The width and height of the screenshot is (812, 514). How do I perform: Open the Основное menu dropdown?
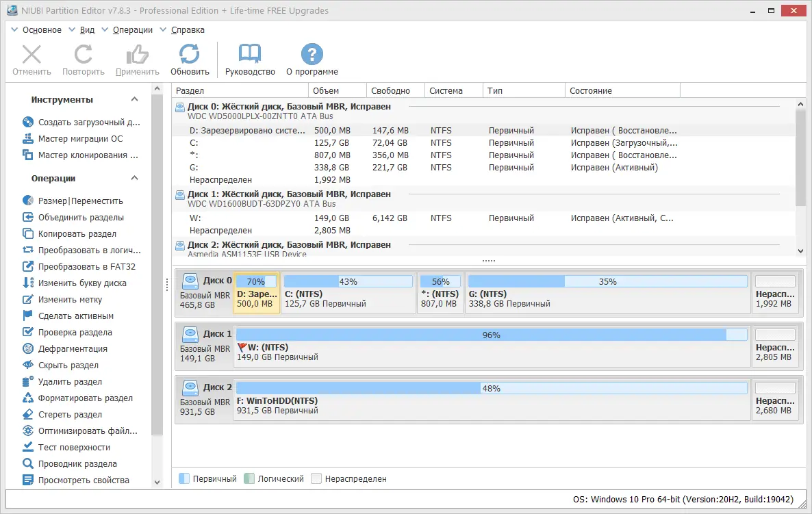click(42, 29)
